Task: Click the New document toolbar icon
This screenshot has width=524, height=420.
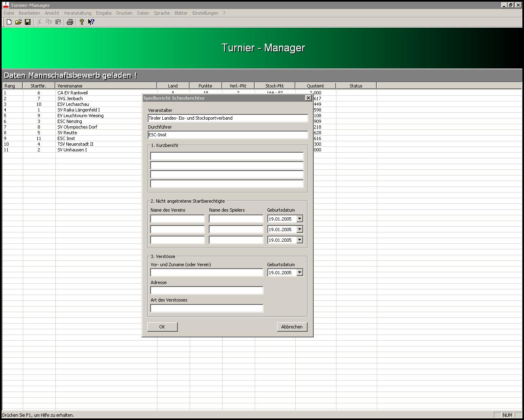Action: click(x=9, y=22)
